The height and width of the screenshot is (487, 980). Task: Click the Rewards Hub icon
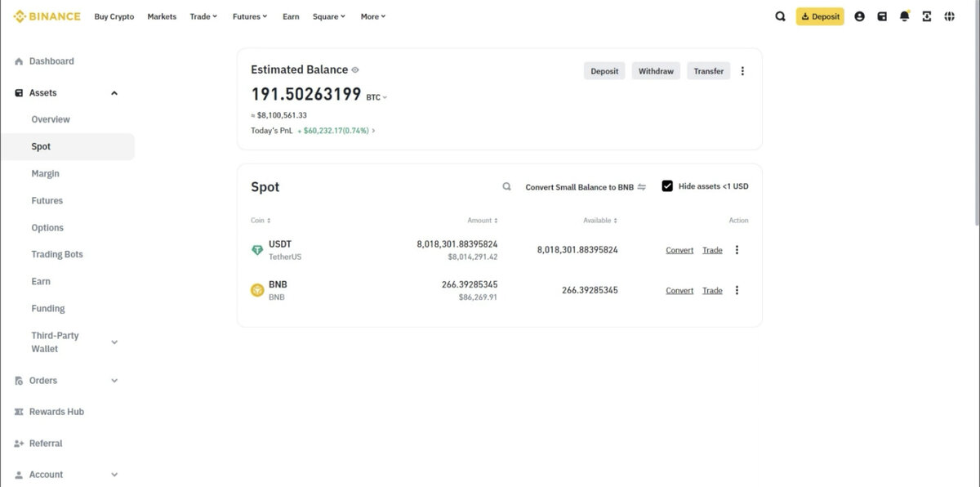pos(19,412)
